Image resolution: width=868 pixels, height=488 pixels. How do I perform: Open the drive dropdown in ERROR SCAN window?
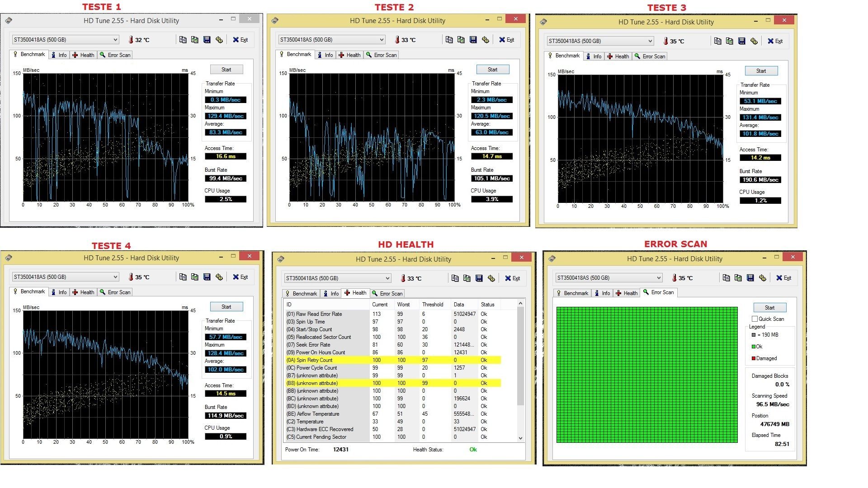609,278
